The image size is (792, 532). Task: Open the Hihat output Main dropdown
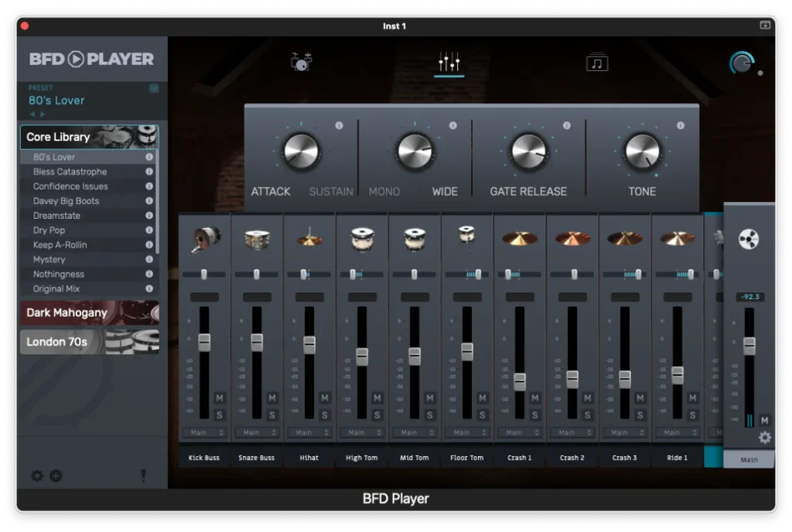click(x=309, y=433)
